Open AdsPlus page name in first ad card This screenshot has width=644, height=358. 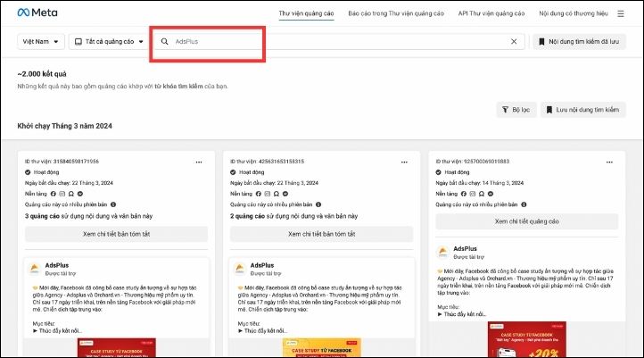(x=57, y=265)
